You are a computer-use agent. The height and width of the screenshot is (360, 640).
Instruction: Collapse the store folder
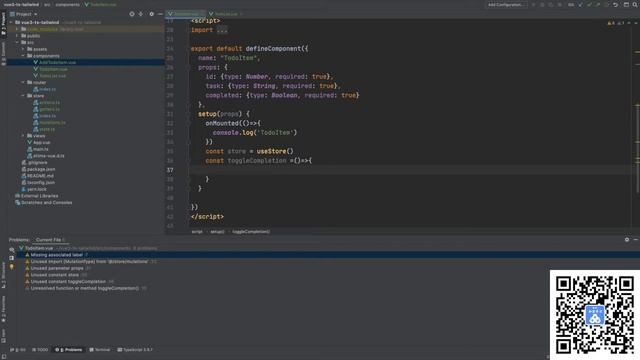tap(23, 96)
